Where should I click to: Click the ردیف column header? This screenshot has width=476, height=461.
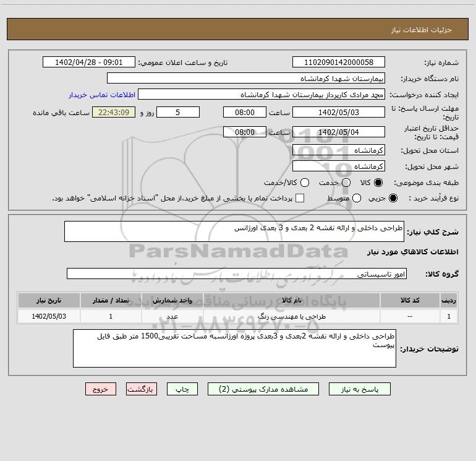tap(449, 300)
